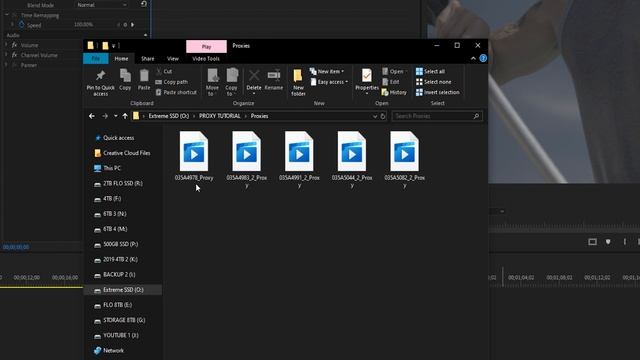The image size is (640, 360).
Task: Open the Easy access dropdown
Action: click(x=329, y=82)
